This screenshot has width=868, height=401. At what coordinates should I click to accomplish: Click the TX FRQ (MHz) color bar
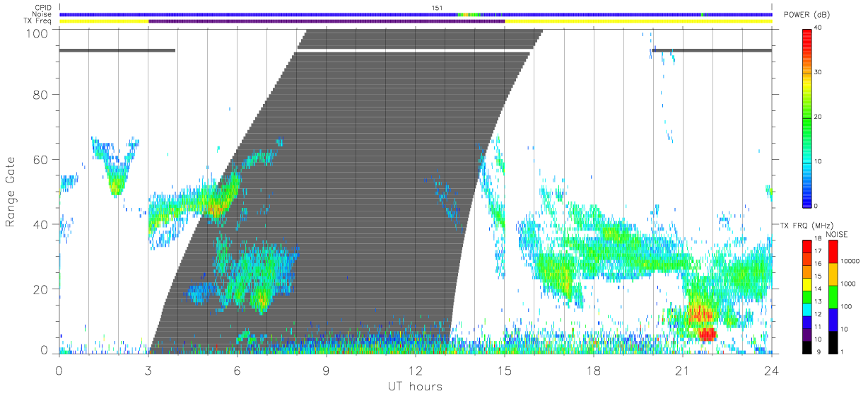tap(808, 296)
